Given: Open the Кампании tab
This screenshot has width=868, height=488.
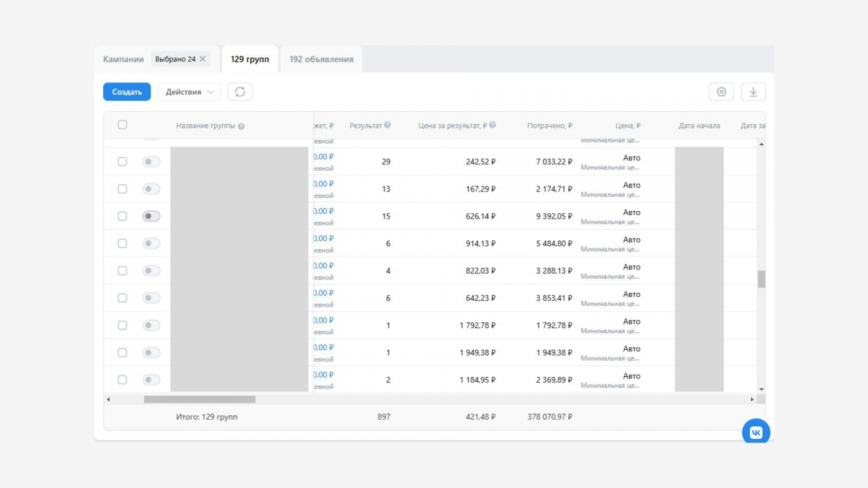Looking at the screenshot, I should tap(124, 59).
